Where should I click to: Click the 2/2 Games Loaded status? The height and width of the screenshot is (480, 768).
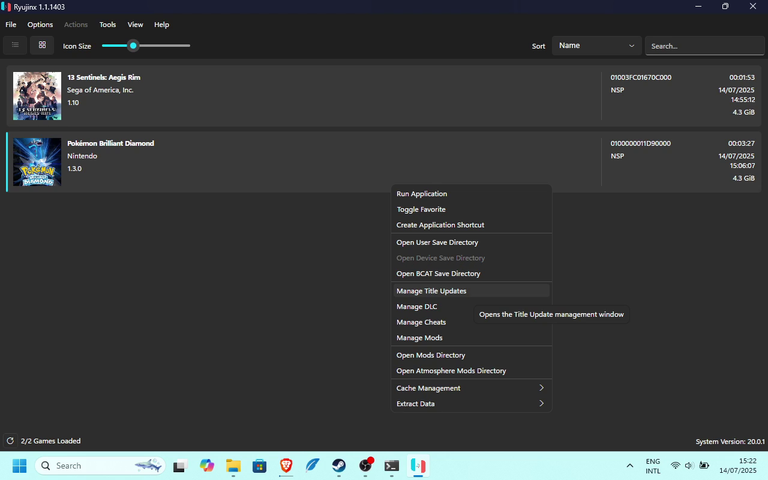tap(50, 441)
